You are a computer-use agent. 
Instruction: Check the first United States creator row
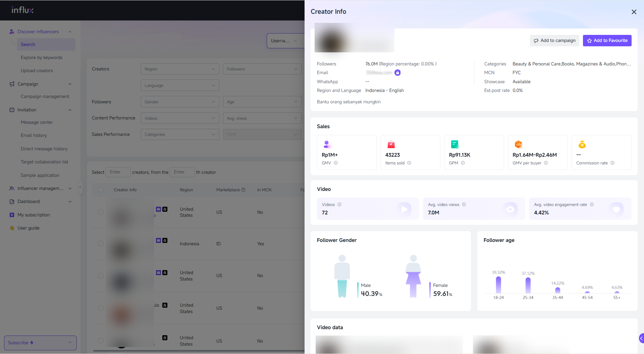tap(101, 212)
